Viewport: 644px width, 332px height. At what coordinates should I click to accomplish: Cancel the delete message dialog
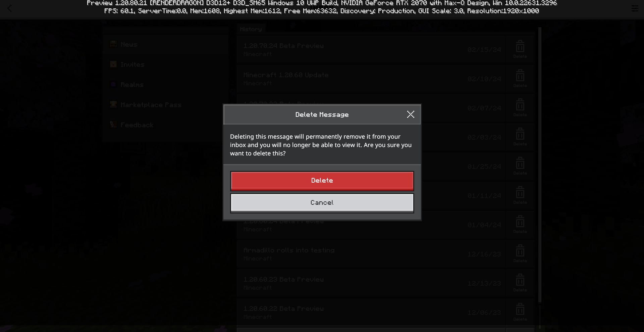(x=322, y=203)
